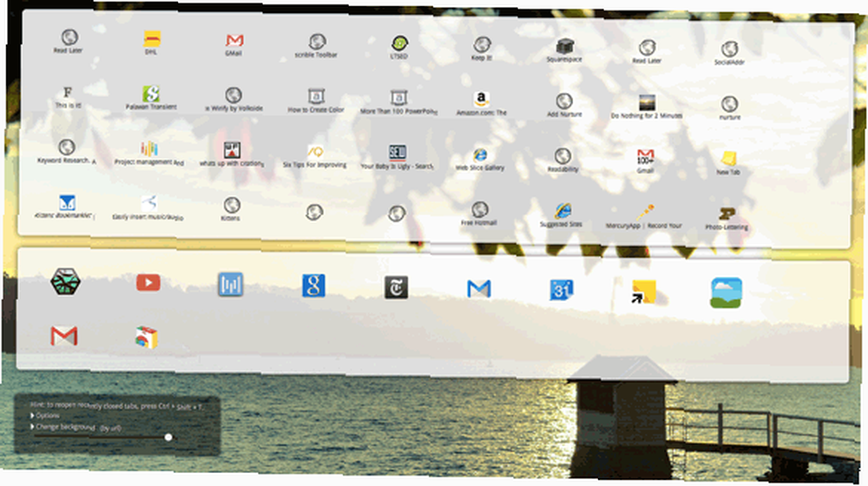Open the Keep It bookmark

(x=482, y=49)
